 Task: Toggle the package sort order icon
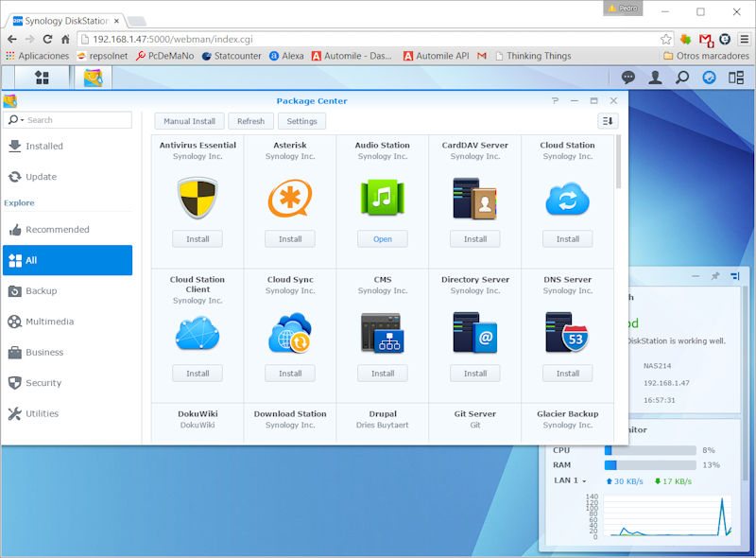(x=608, y=121)
